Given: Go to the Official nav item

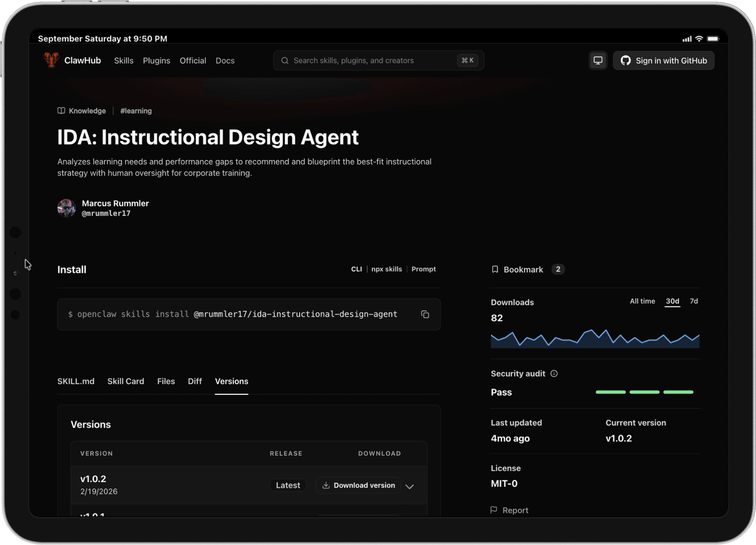Looking at the screenshot, I should [193, 61].
